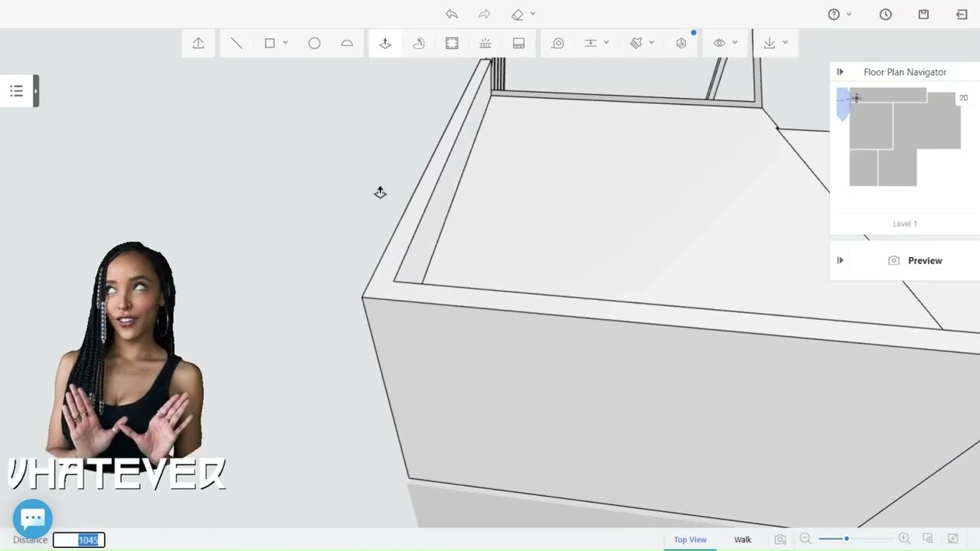Click the 3D cube group icon
The width and height of the screenshot is (980, 551).
click(x=681, y=44)
